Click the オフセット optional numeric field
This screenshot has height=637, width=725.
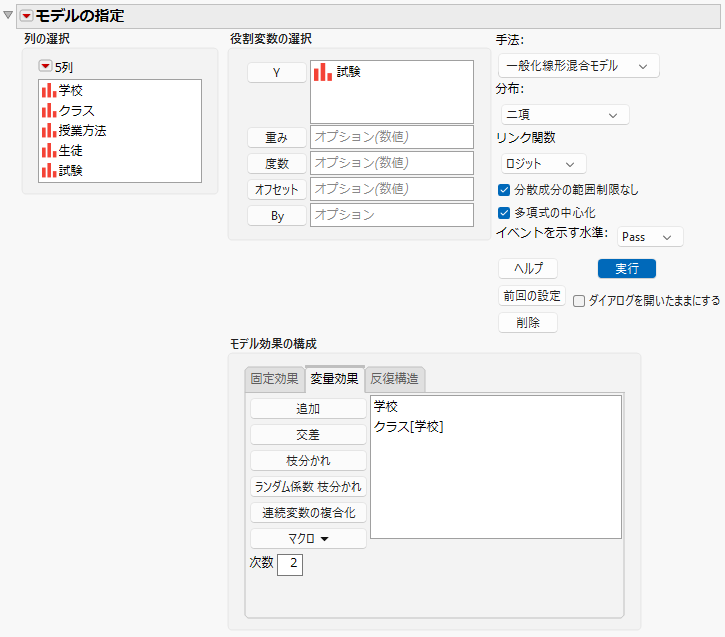(392, 189)
